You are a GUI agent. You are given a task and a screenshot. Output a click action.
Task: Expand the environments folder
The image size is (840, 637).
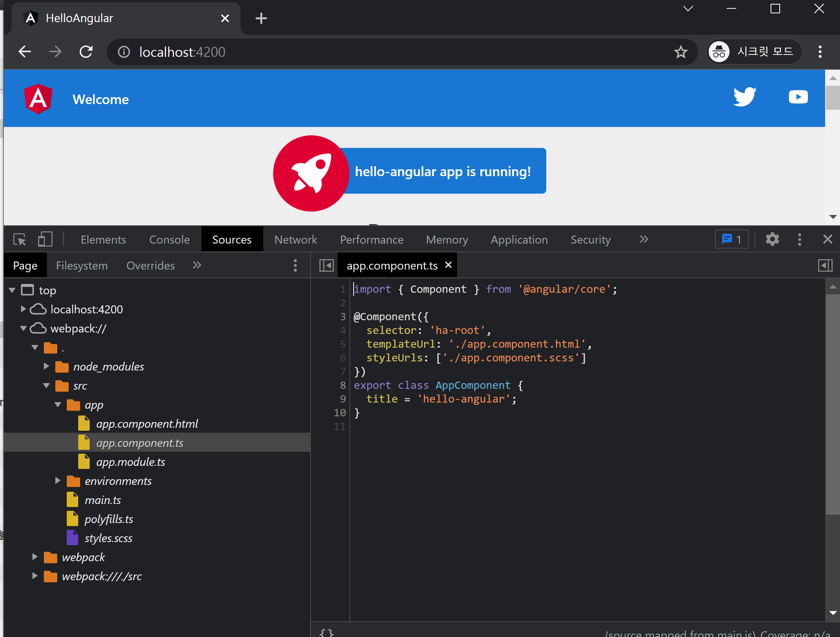point(58,481)
